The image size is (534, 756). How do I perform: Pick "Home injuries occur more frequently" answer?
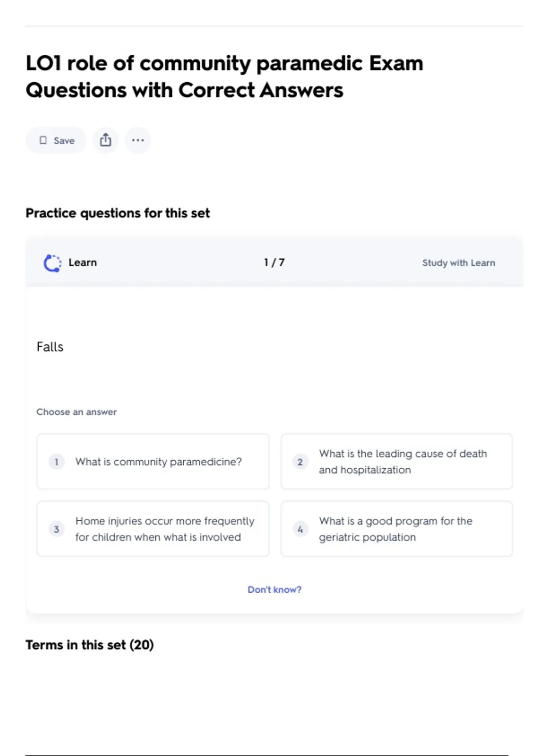[x=165, y=529]
